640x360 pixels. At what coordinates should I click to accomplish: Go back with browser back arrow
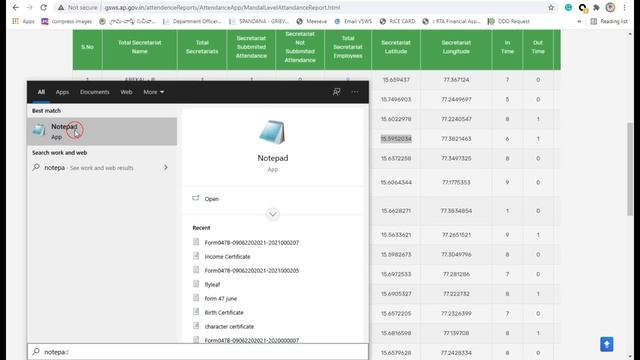[16, 7]
